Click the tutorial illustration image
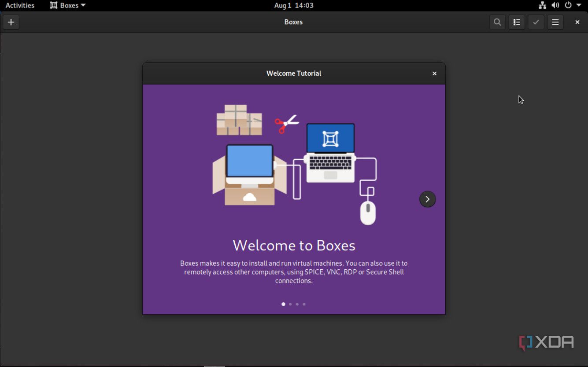Viewport: 588px width, 367px height. (x=295, y=165)
